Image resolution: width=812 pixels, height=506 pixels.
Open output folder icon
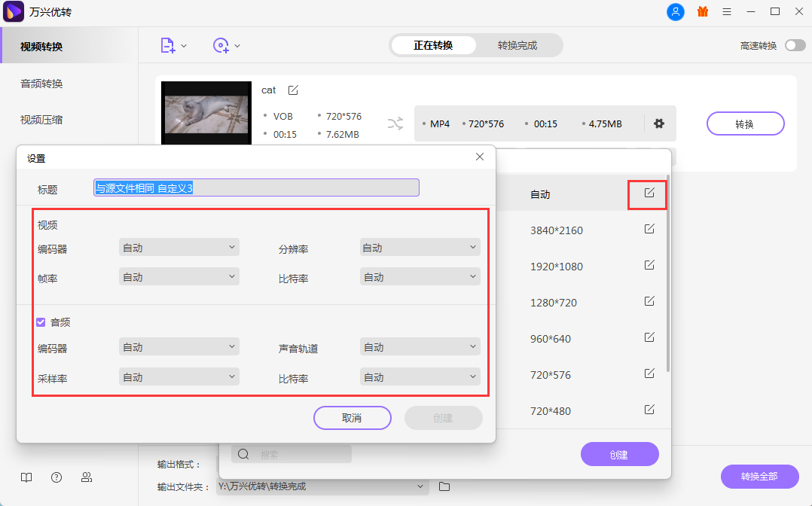[444, 486]
